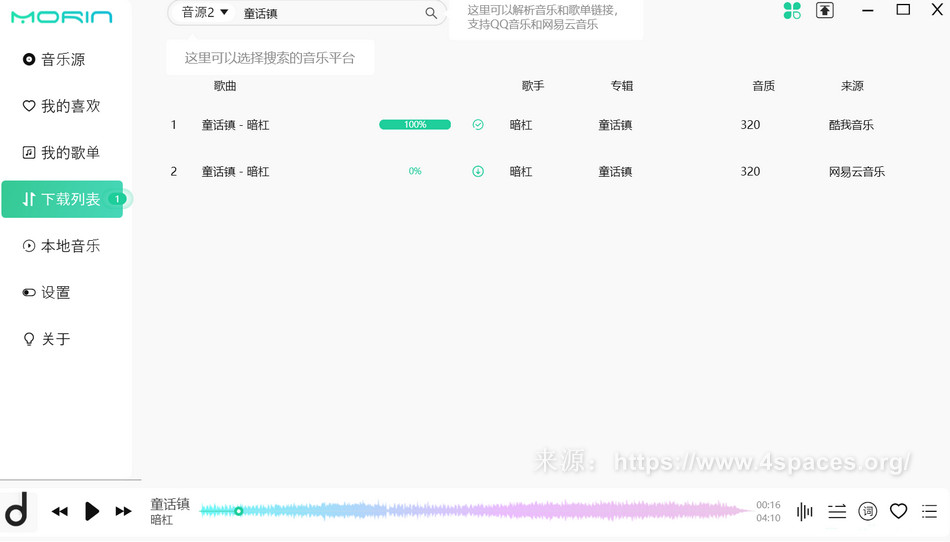Go back to the previous track
Screen dimensions: 950x542
(x=60, y=512)
